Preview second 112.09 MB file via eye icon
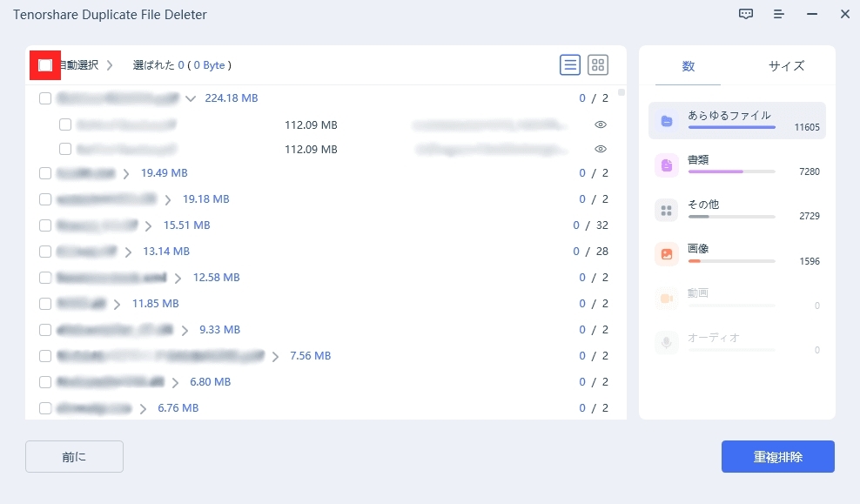 point(601,149)
